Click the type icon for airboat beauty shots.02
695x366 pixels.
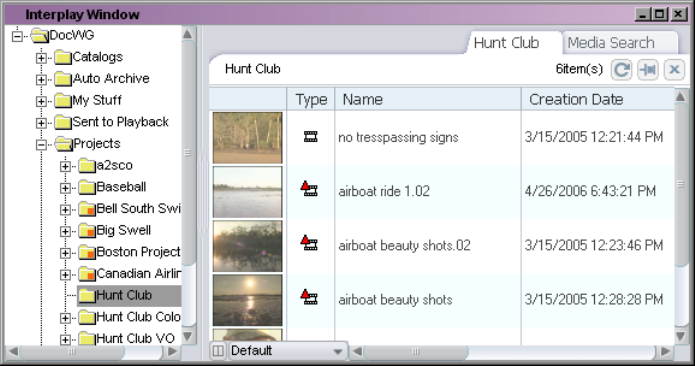[x=309, y=243]
